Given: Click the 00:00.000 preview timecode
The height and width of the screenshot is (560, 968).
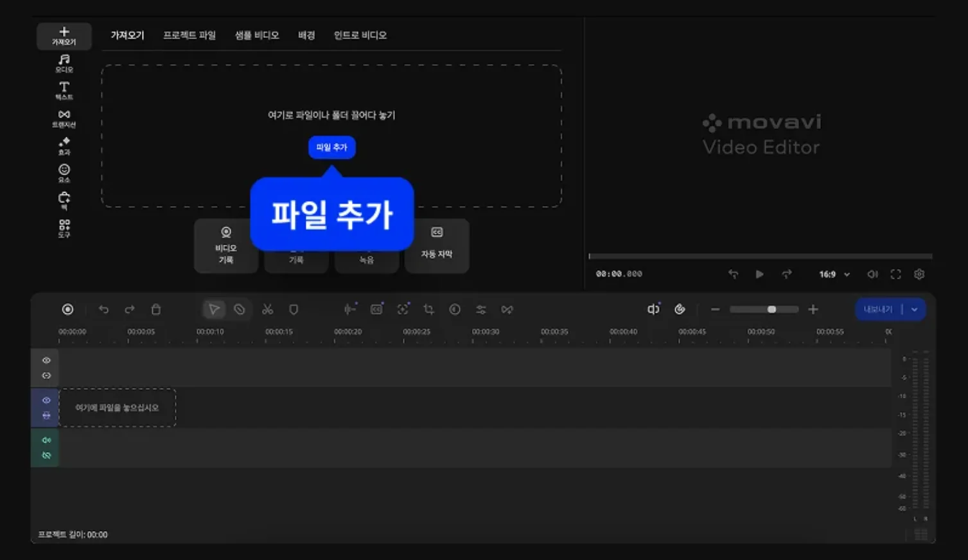Looking at the screenshot, I should [619, 274].
